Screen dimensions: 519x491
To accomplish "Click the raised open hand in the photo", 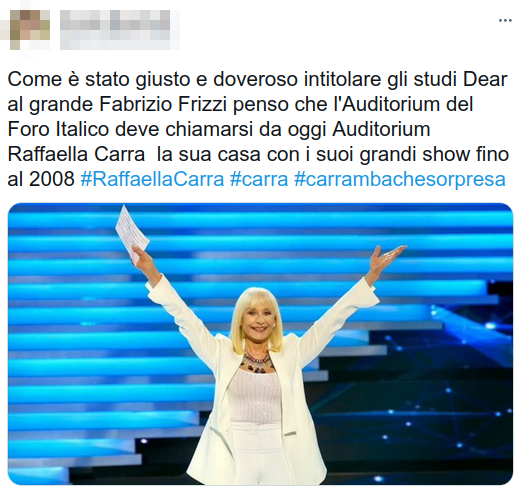I will point(387,258).
